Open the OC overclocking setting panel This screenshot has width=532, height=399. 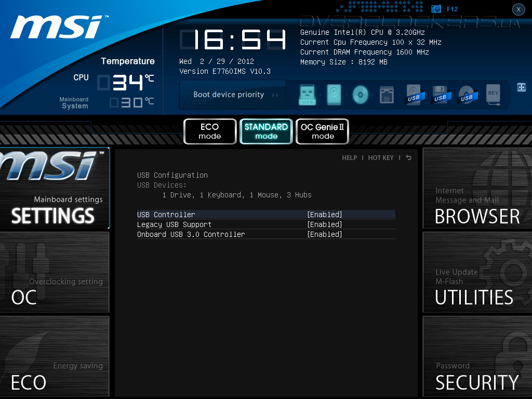click(x=55, y=272)
